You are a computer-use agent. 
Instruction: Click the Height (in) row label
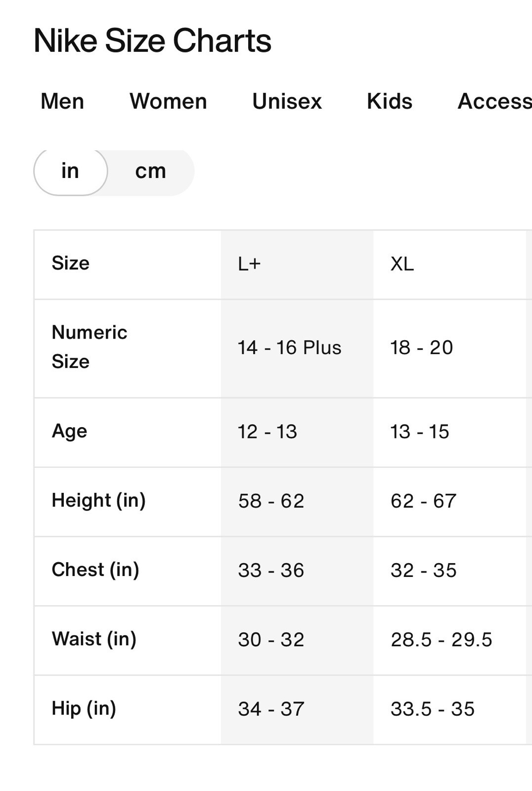click(98, 501)
